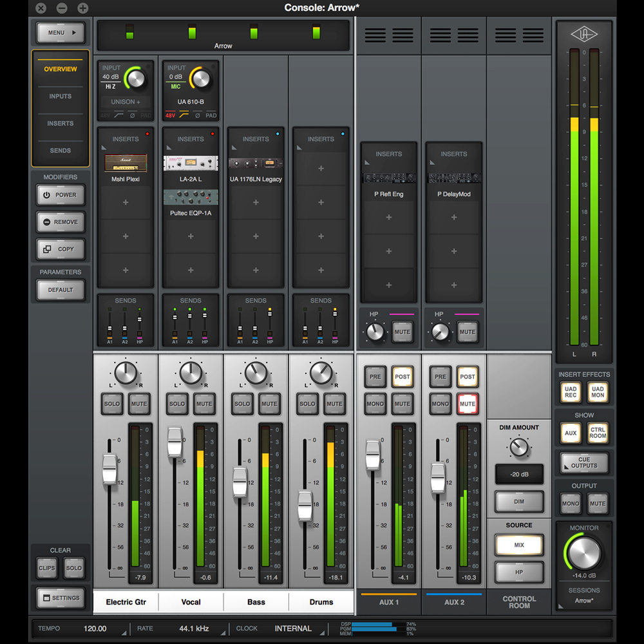Switch to the INPUTS view
Screen dimensions: 644x644
coord(61,97)
